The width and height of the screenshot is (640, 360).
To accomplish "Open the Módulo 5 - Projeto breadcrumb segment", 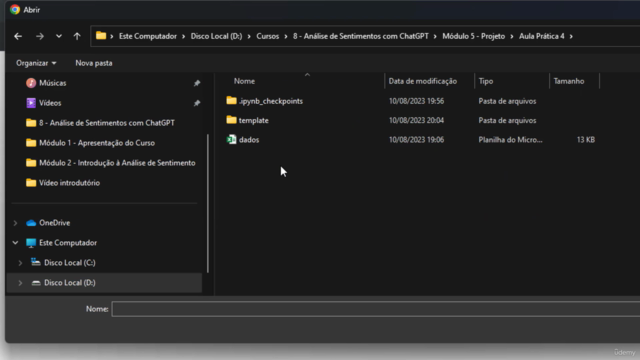I will (x=473, y=36).
